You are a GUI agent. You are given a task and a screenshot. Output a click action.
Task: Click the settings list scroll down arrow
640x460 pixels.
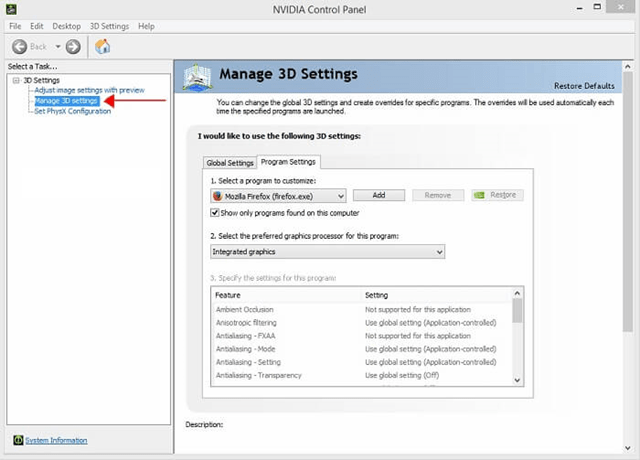tap(517, 380)
